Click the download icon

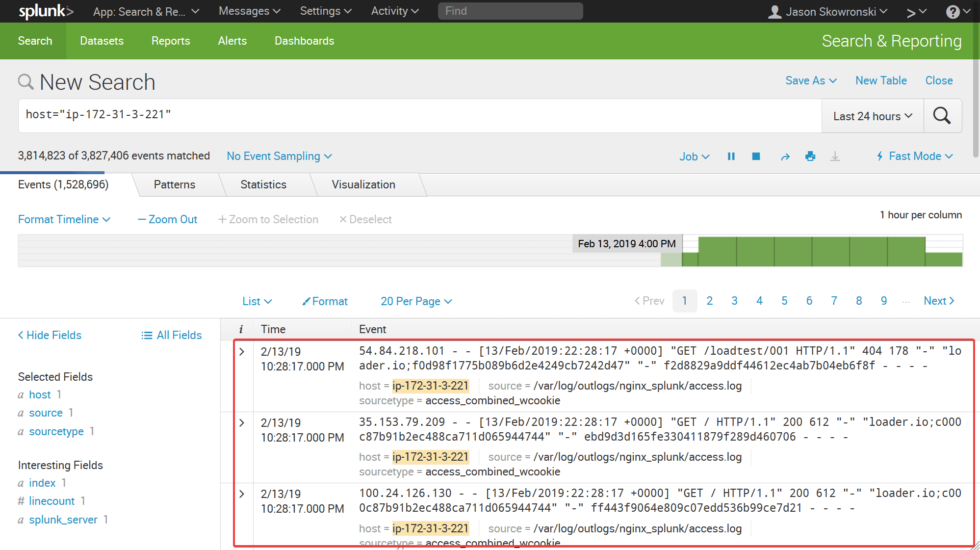click(835, 156)
